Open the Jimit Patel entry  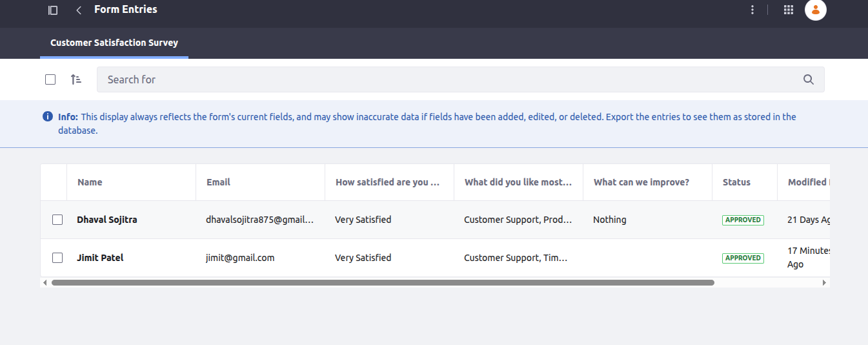tap(100, 258)
